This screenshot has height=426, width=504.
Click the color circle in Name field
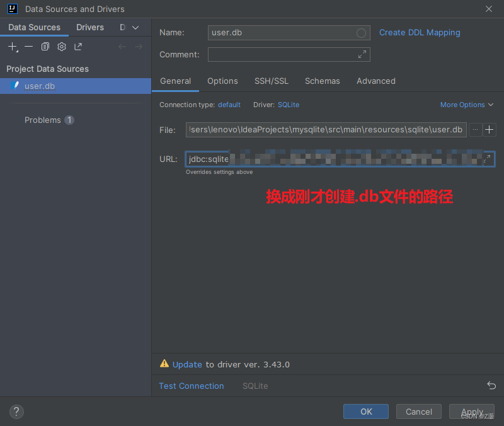point(361,33)
